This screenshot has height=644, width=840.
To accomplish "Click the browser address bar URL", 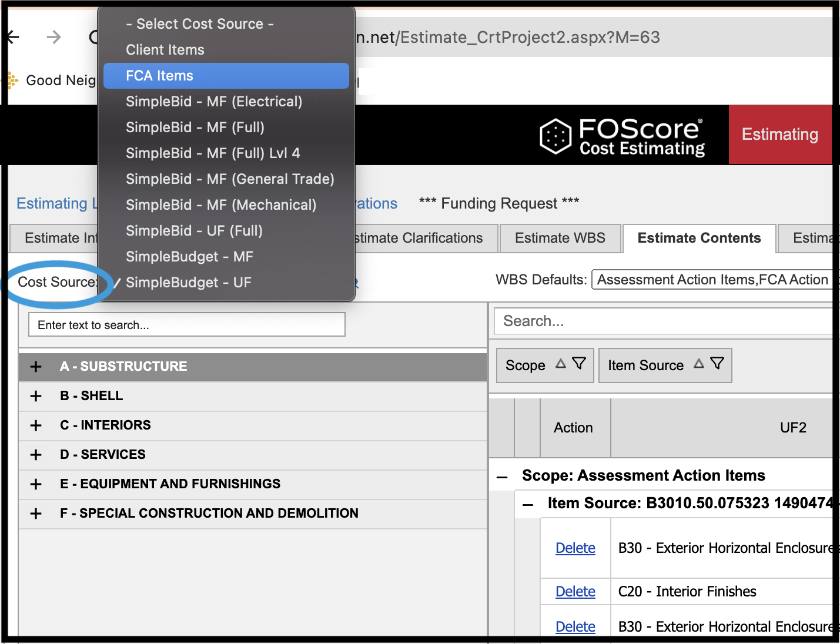I will point(508,38).
